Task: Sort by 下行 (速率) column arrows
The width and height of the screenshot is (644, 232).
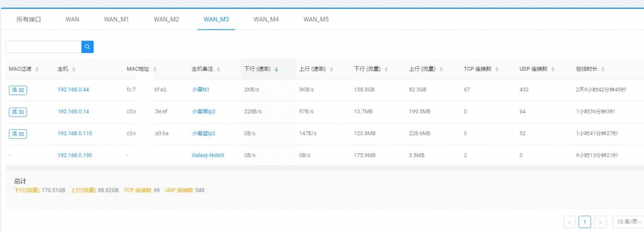Action: 277,69
